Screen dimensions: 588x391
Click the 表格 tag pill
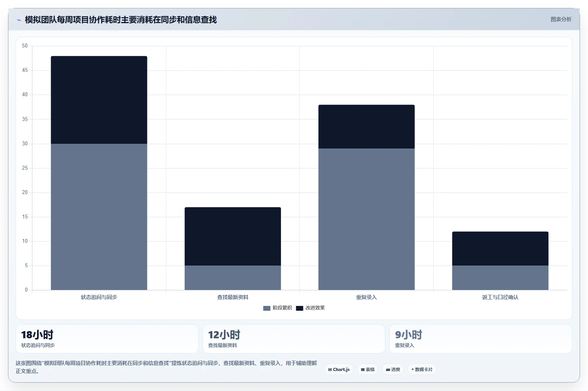[x=368, y=369]
